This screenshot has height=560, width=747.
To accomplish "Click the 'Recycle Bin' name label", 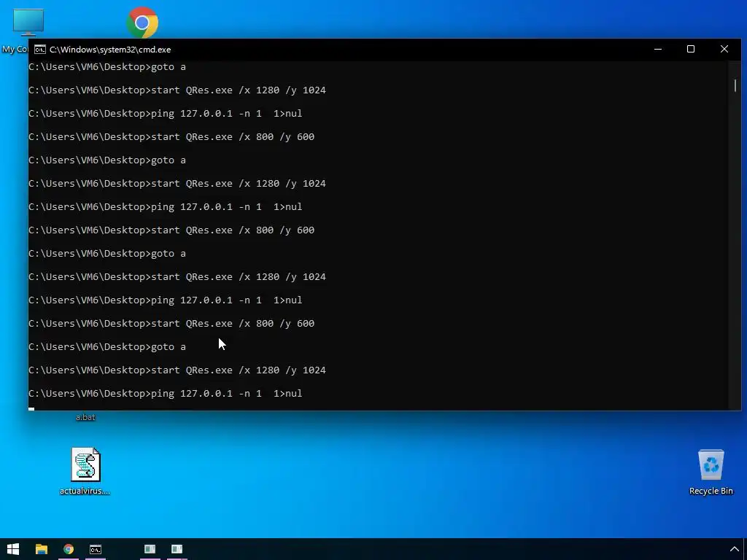I will (711, 491).
